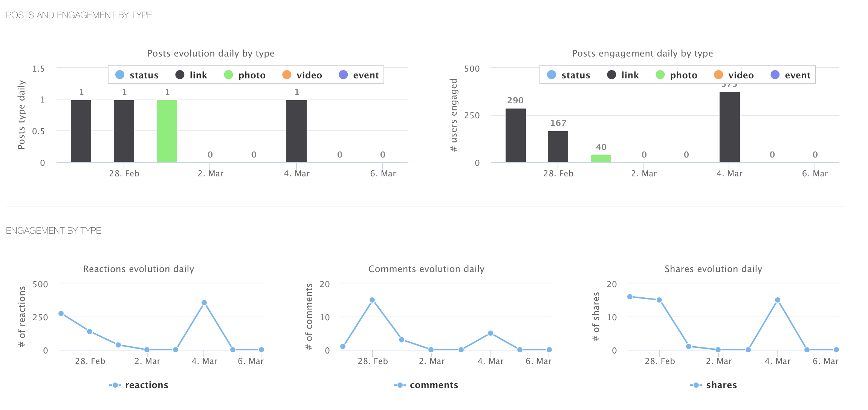The width and height of the screenshot is (868, 410).
Task: Click comments peak data point at 28. Feb
Action: (372, 300)
